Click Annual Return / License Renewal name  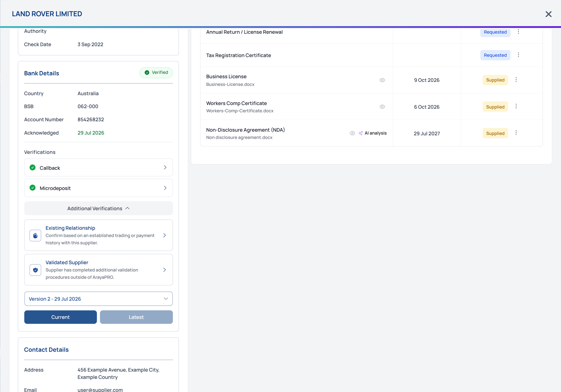tap(244, 32)
